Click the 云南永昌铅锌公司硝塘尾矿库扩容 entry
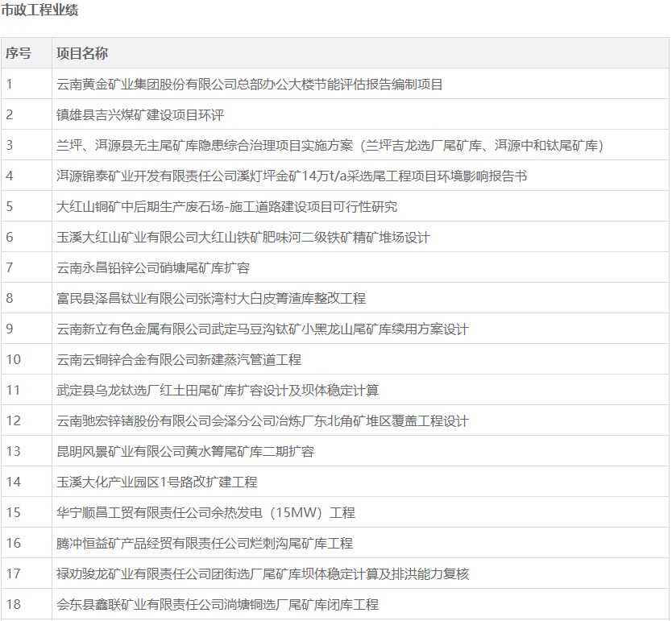 pos(152,267)
